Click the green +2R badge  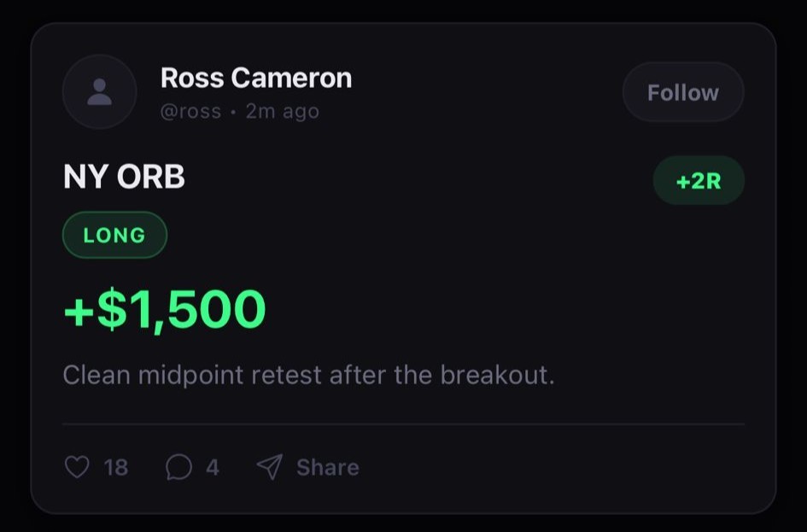click(698, 181)
